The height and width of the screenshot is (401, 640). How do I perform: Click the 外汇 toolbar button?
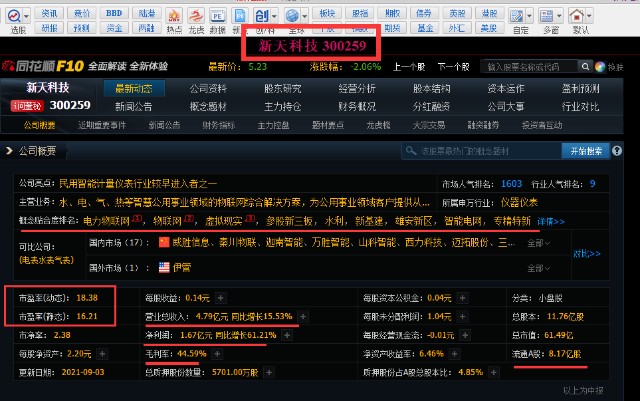457,28
